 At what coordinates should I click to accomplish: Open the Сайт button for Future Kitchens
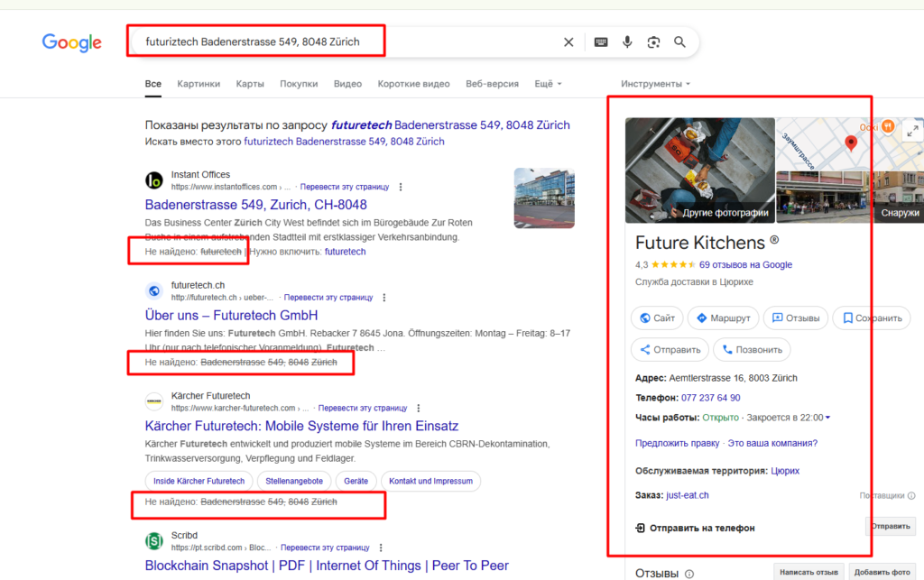(657, 318)
